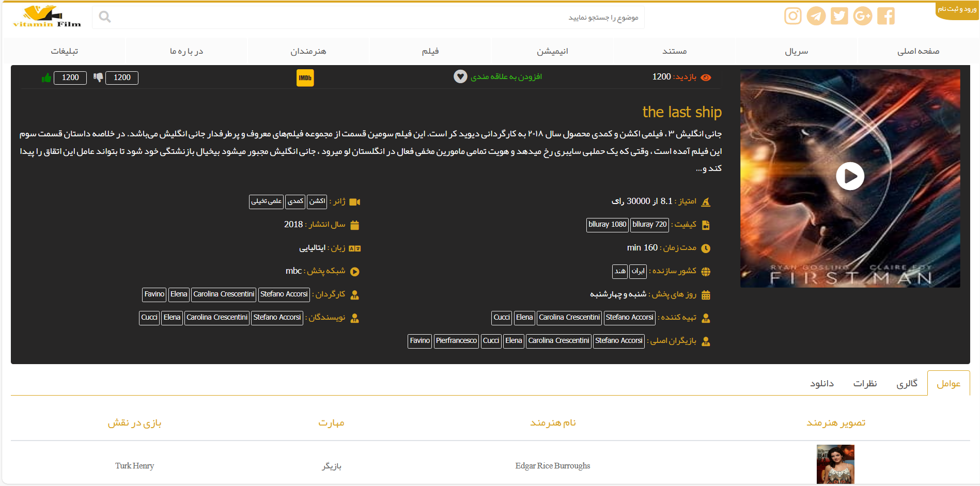Viewport: 980px width, 486px height.
Task: Click the views eye icon
Action: point(706,77)
